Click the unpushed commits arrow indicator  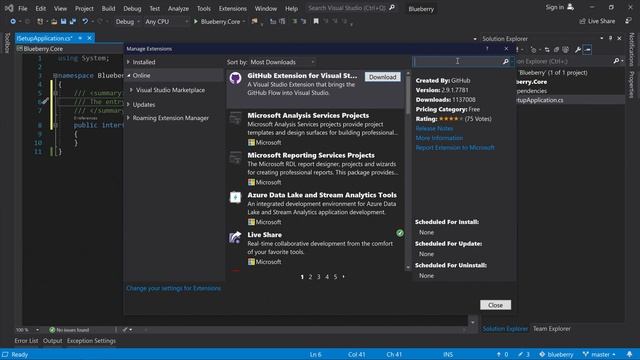pyautogui.click(x=502, y=354)
